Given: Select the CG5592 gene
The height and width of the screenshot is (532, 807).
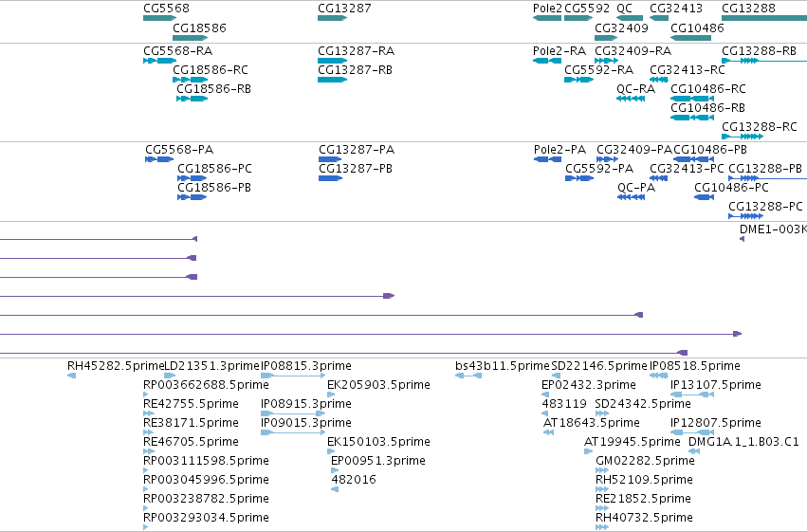Looking at the screenshot, I should 578,18.
